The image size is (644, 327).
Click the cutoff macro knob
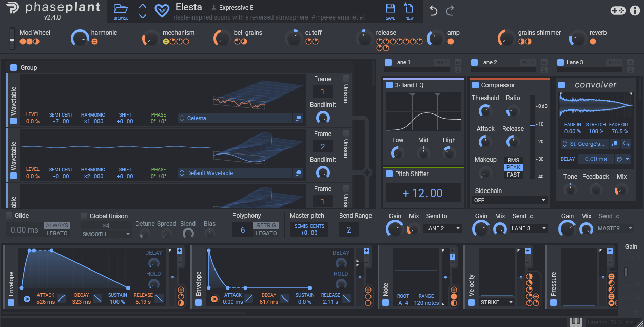[294, 37]
